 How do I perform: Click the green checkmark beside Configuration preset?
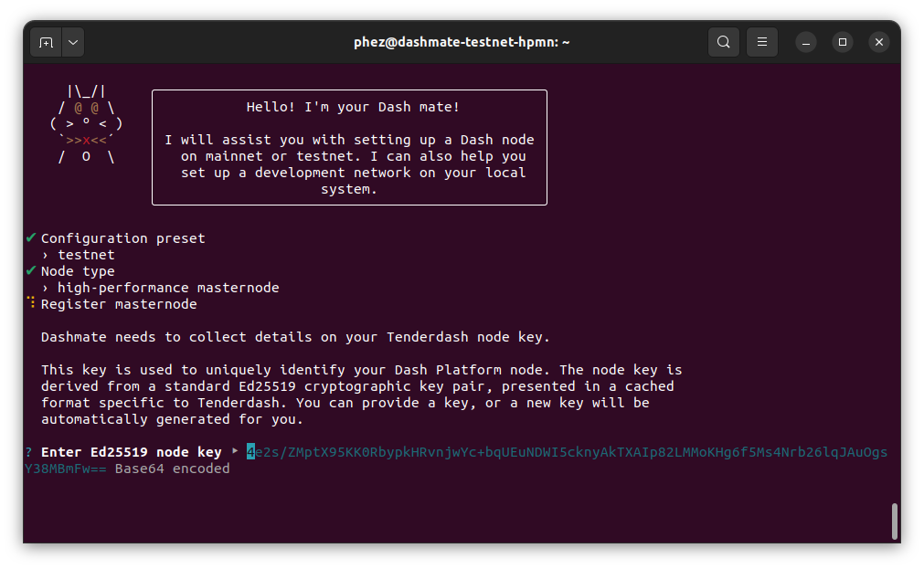click(30, 237)
